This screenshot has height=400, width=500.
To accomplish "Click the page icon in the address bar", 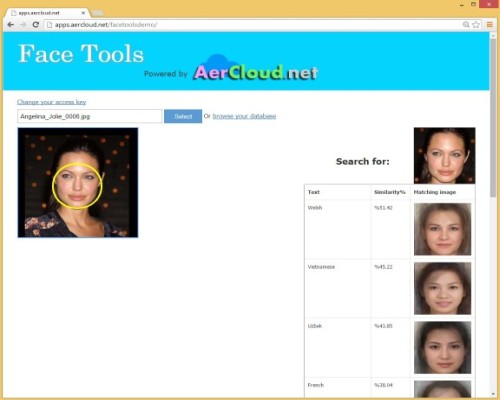I will point(49,25).
